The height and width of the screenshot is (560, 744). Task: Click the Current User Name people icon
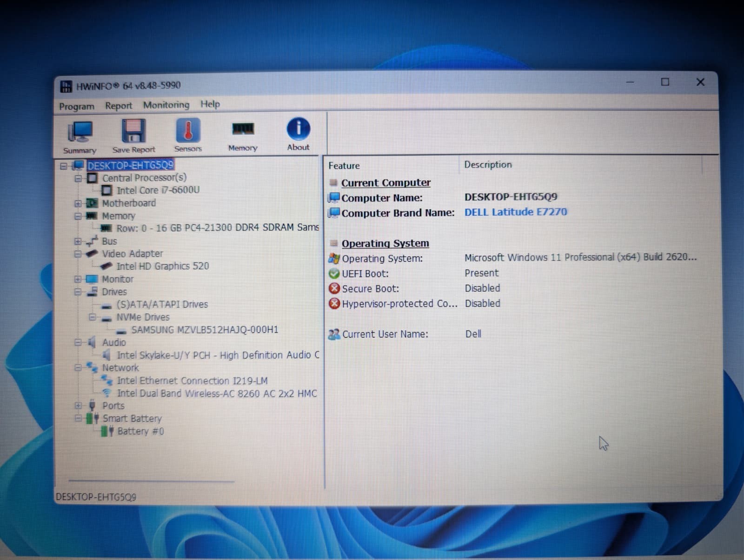coord(334,334)
